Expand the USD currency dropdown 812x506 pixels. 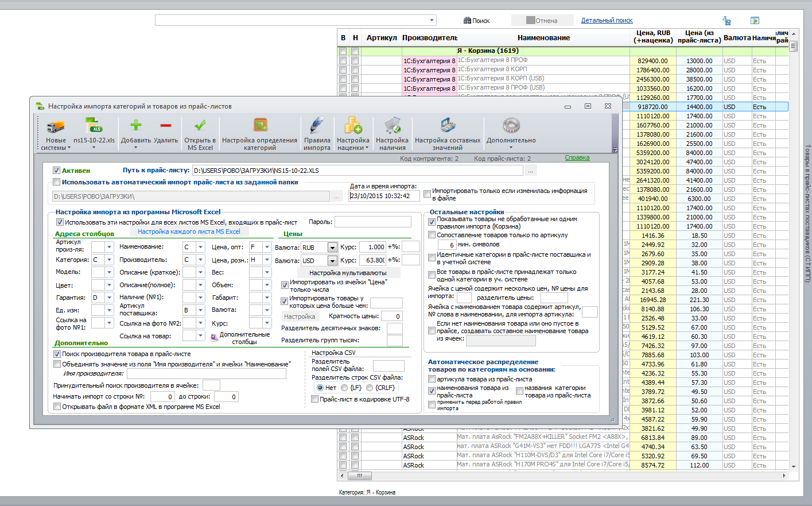point(332,261)
